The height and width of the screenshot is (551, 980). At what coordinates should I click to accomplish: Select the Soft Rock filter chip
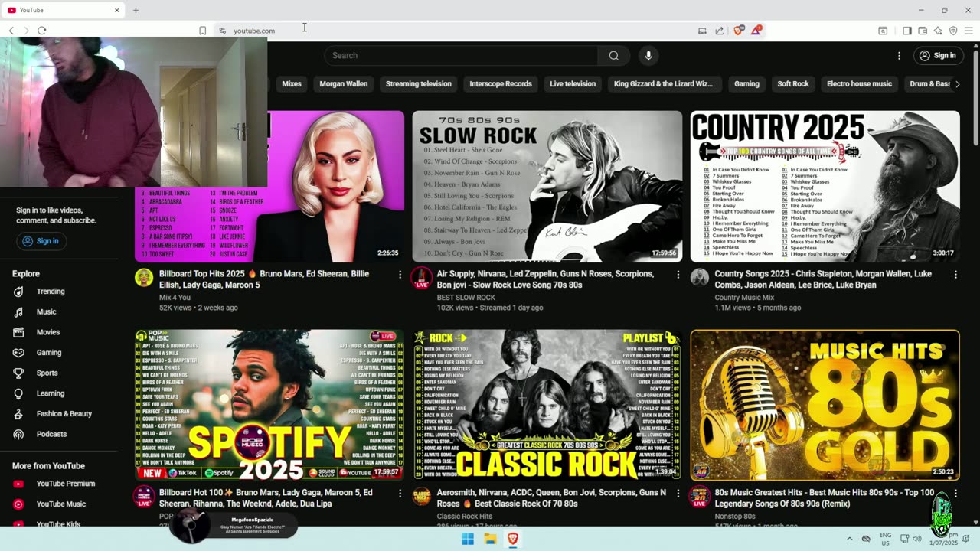pos(793,84)
